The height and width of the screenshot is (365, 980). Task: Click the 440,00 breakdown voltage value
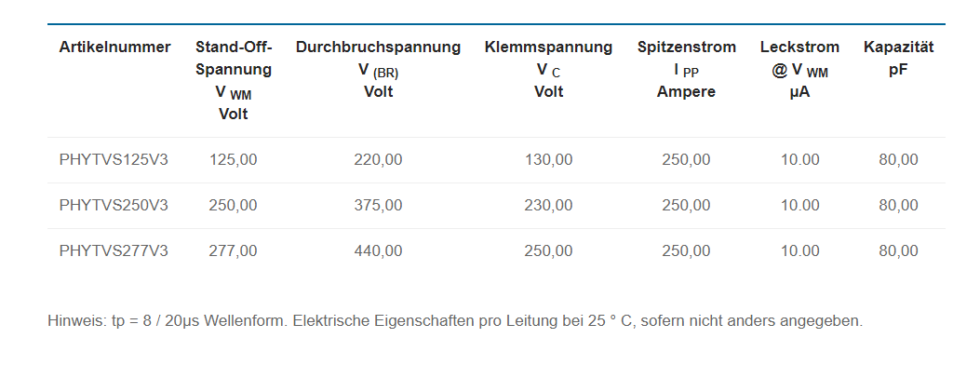[378, 251]
